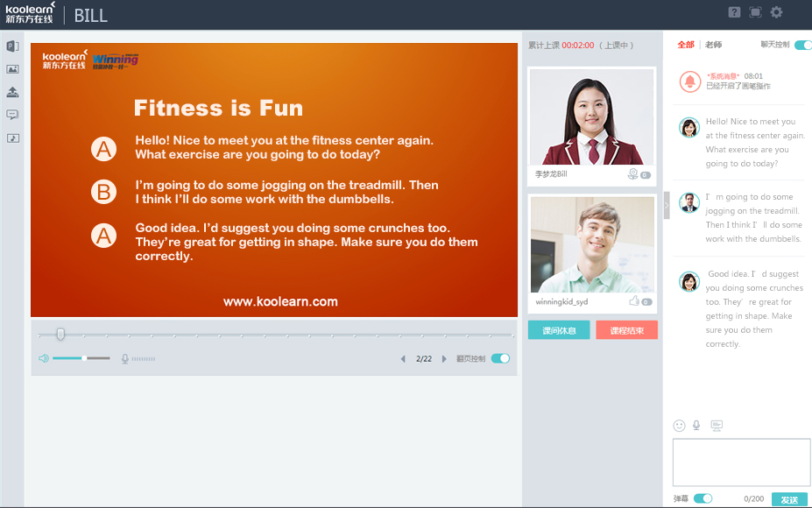Open the PowerPoint courseware icon in sidebar
Viewport: 812px width, 508px height.
point(12,46)
